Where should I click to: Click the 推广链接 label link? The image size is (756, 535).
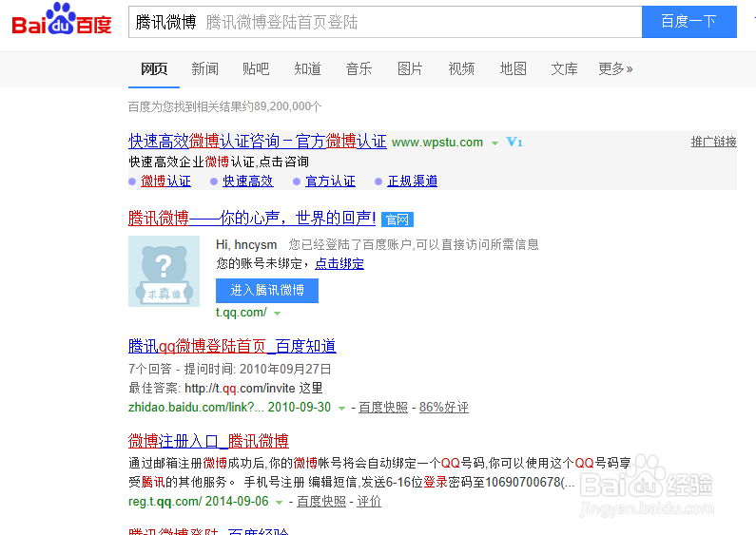tap(713, 142)
